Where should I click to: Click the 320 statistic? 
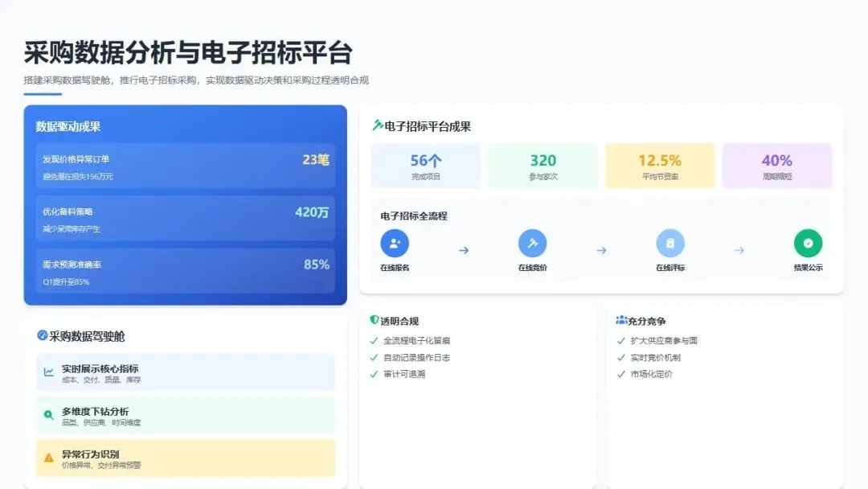click(543, 161)
